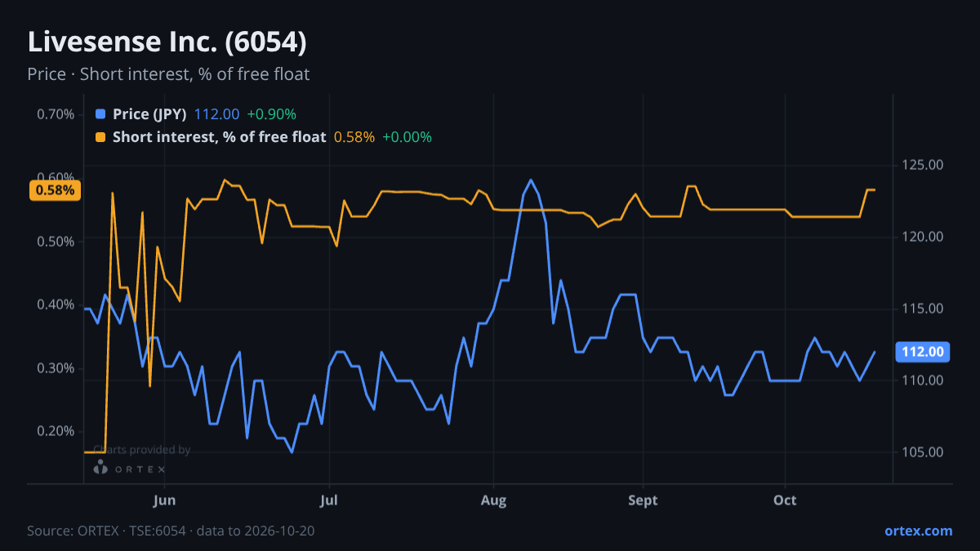Click the source line 'Source: ORTEX · TSE:6054'

(106, 531)
